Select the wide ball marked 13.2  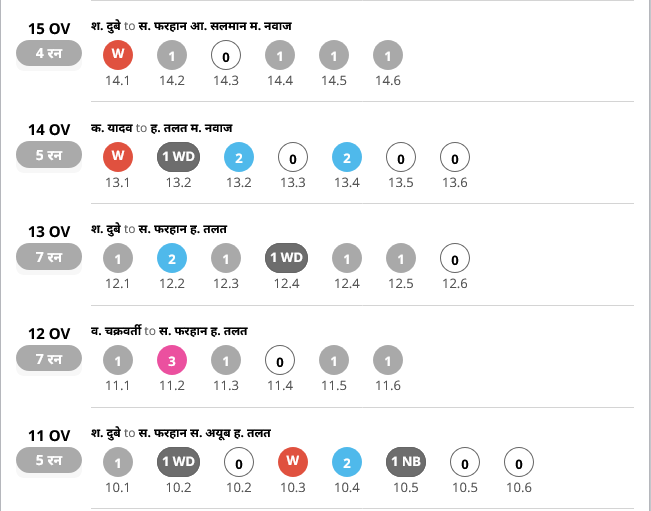(x=178, y=158)
